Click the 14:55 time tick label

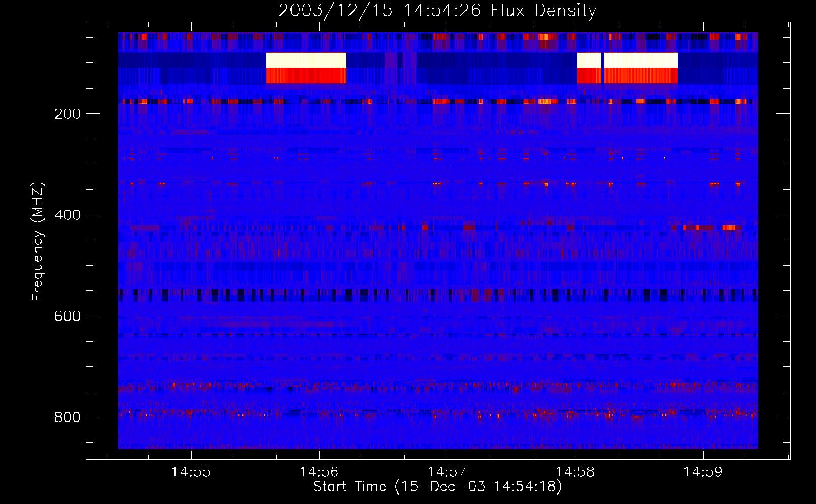(x=191, y=472)
